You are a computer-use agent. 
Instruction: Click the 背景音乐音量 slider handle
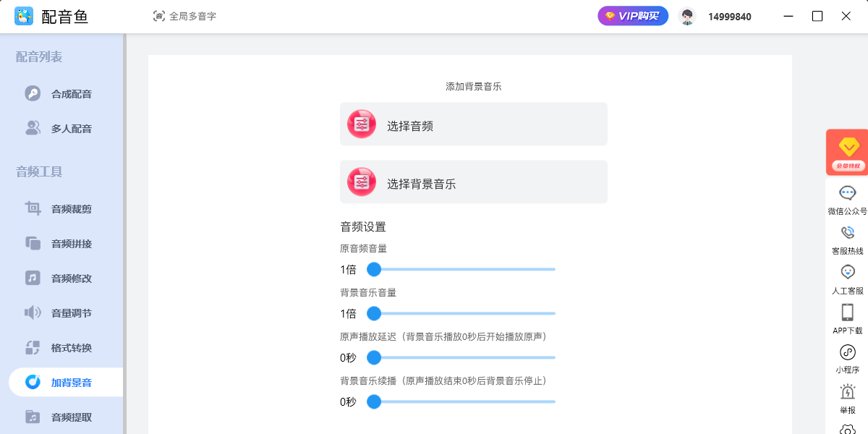374,313
